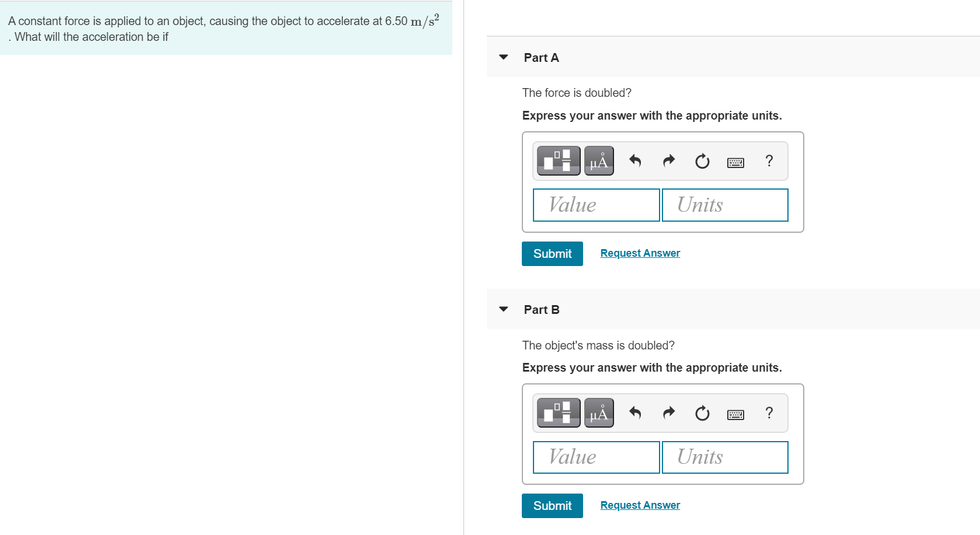This screenshot has width=980, height=535.
Task: Submit the Part A answer
Action: tap(552, 254)
